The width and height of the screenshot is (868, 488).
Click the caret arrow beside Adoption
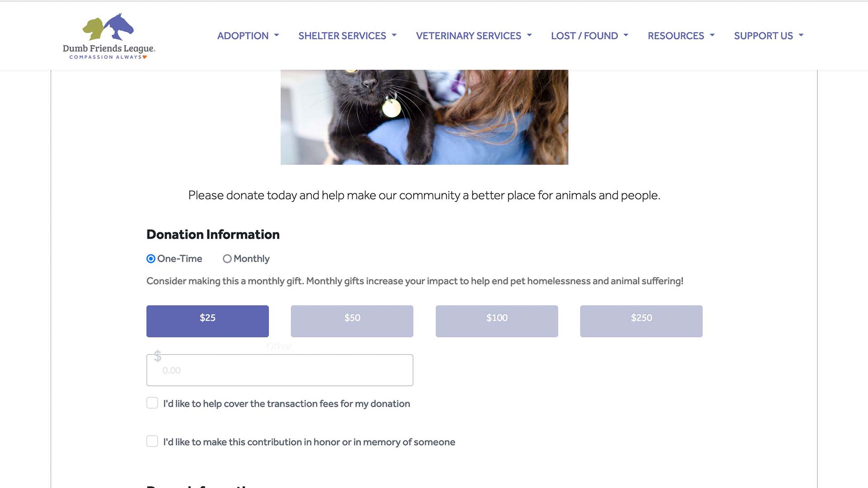coord(277,35)
